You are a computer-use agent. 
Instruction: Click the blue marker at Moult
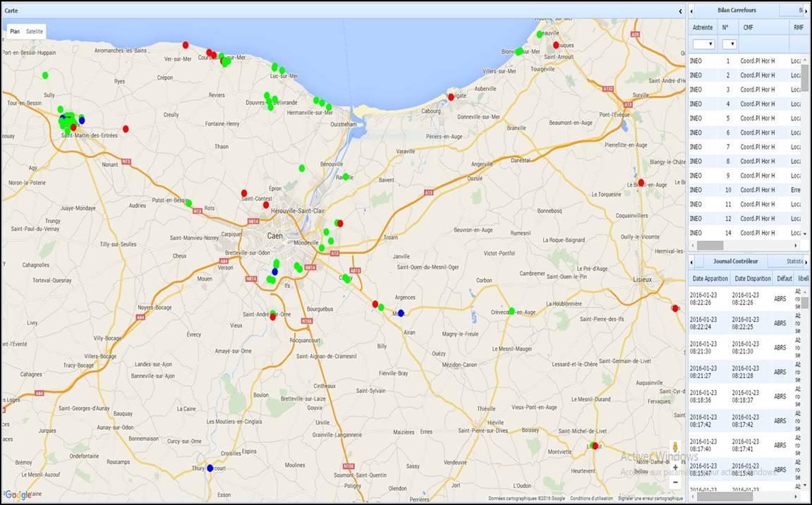coord(401,313)
